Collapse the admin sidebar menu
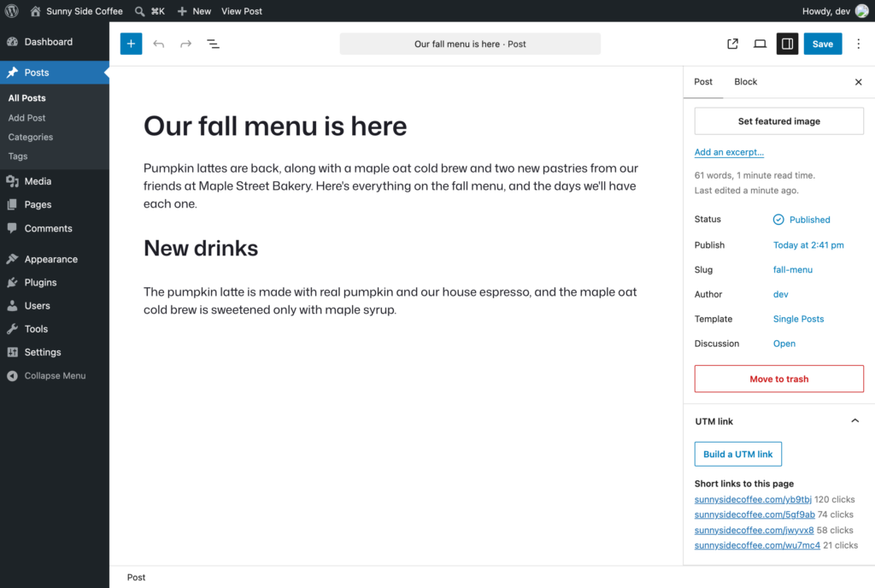Viewport: 875px width, 588px height. point(55,376)
